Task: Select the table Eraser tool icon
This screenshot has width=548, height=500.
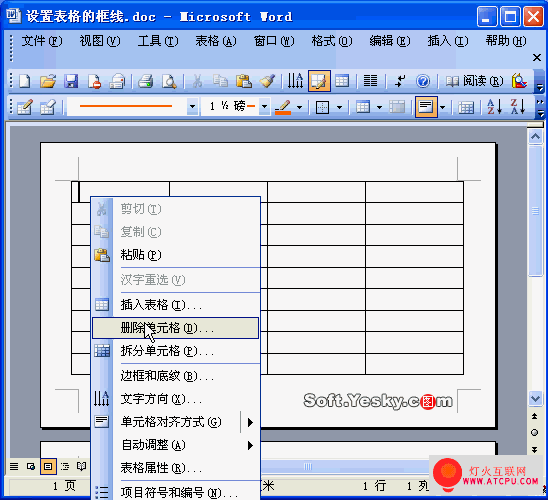Action: coord(48,107)
